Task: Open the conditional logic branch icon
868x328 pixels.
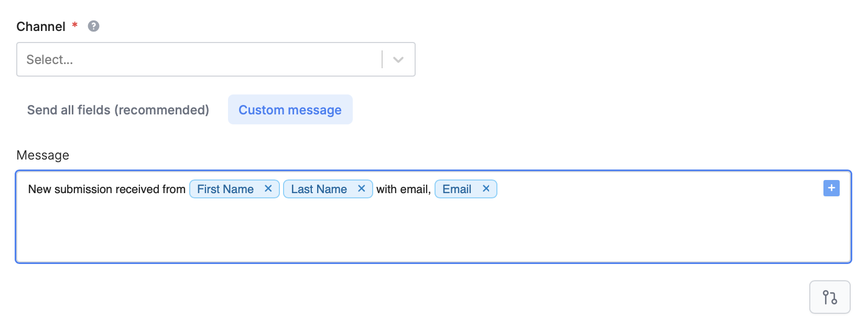Action: [830, 297]
